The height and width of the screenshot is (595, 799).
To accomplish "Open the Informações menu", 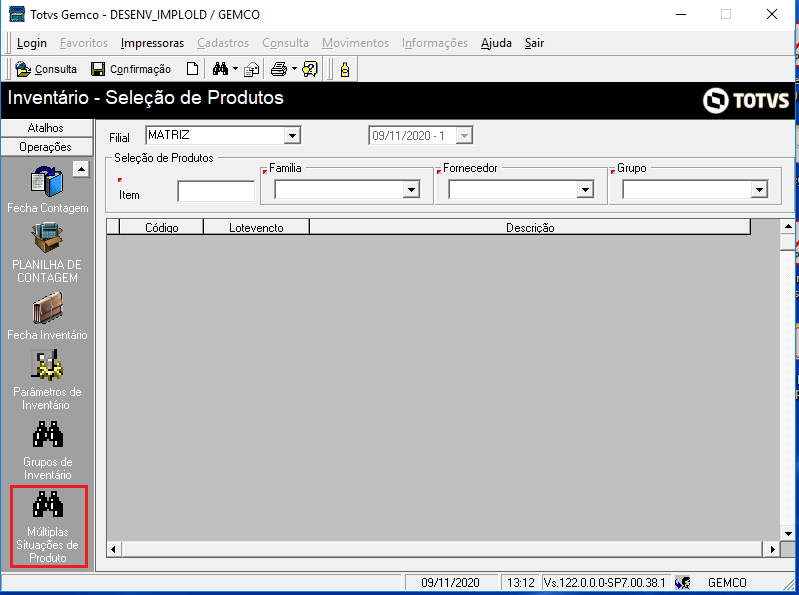I will coord(435,43).
